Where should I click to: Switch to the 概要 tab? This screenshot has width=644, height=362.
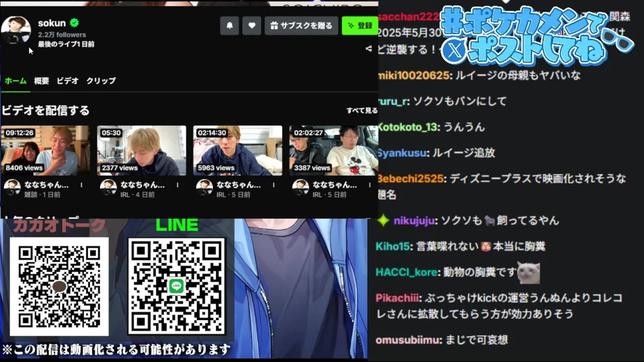point(41,80)
